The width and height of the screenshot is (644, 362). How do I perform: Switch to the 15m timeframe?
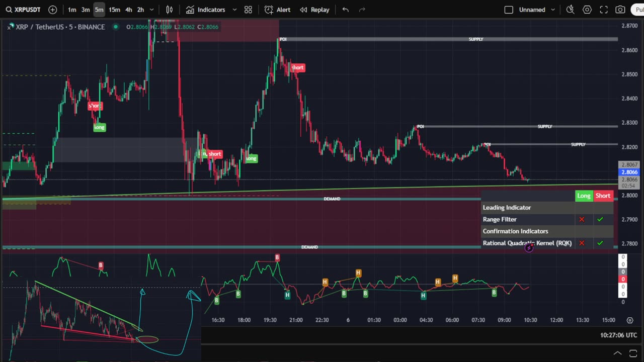114,10
